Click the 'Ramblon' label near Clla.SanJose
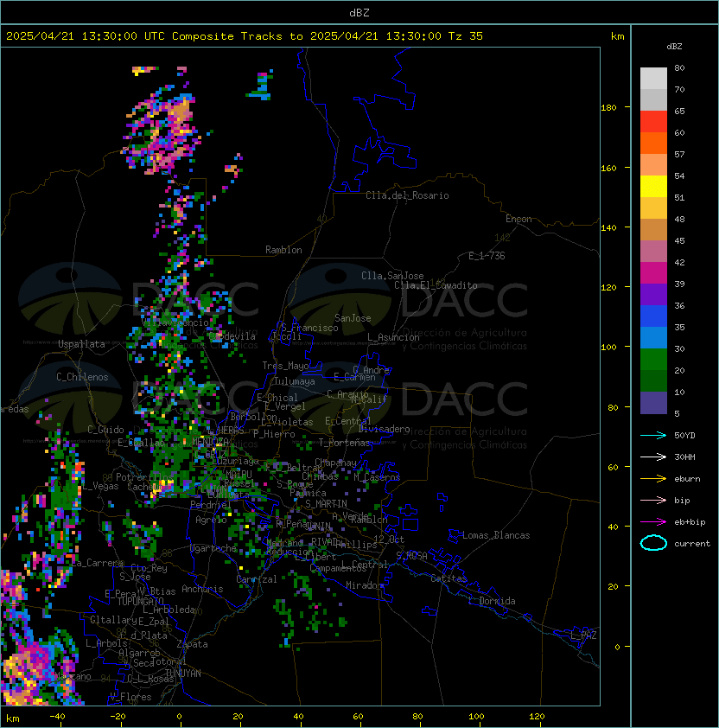Screen dimensions: 719x728 (x=283, y=250)
